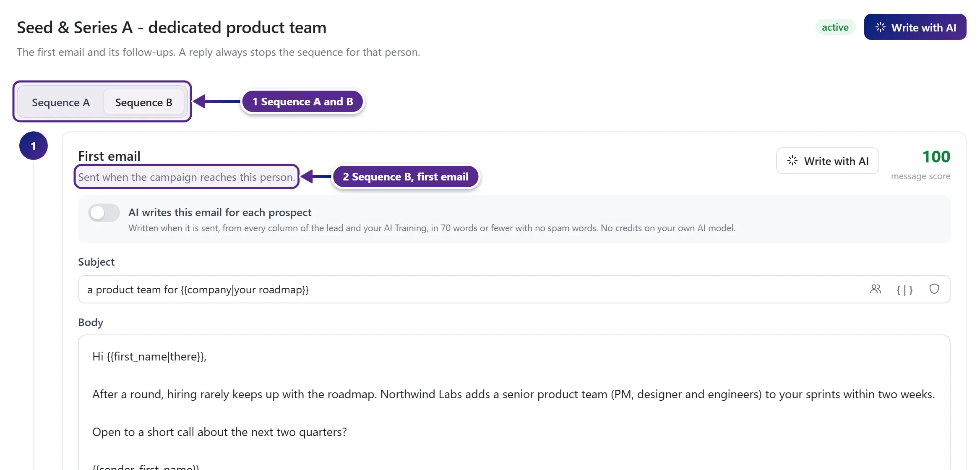
Task: Switch to the Sequence A tab
Action: coord(61,102)
